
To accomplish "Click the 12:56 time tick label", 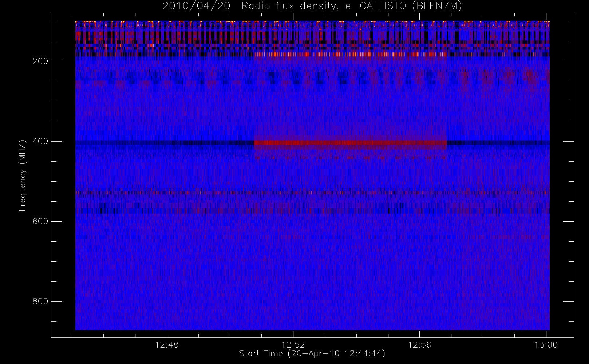I will [419, 345].
